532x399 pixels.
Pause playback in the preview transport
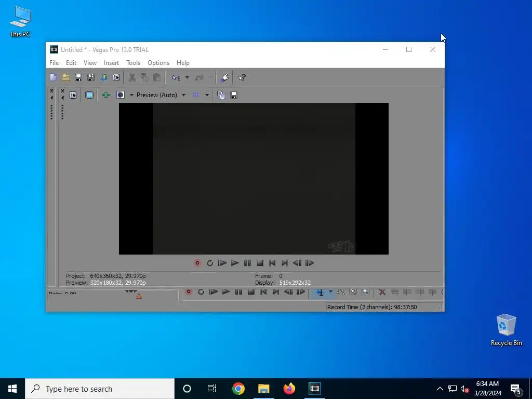click(247, 263)
